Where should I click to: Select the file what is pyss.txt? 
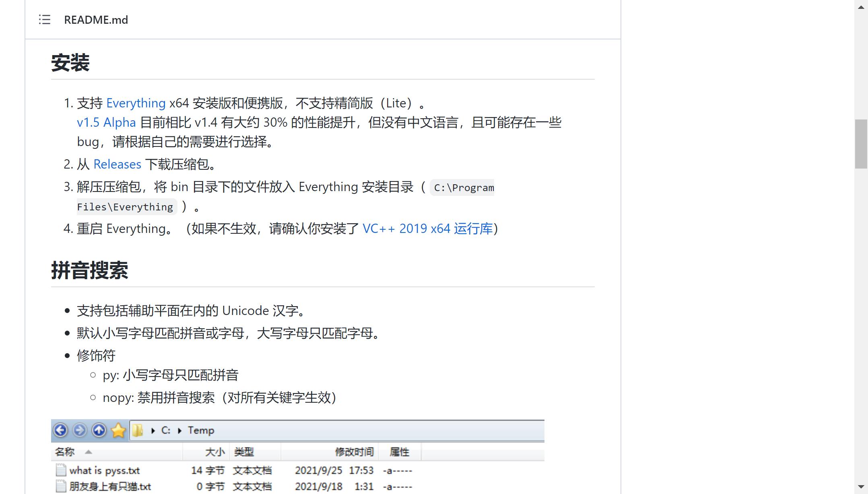pyautogui.click(x=105, y=470)
